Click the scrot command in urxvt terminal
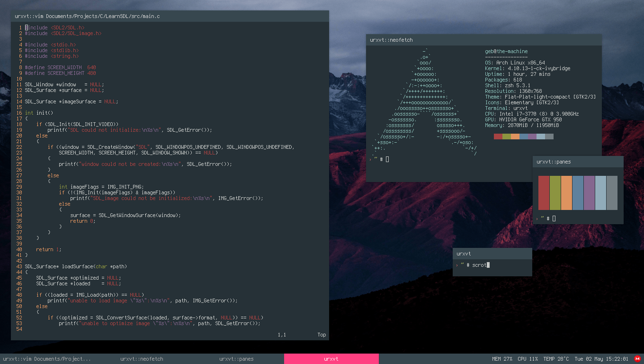This screenshot has height=364, width=644. (x=479, y=265)
